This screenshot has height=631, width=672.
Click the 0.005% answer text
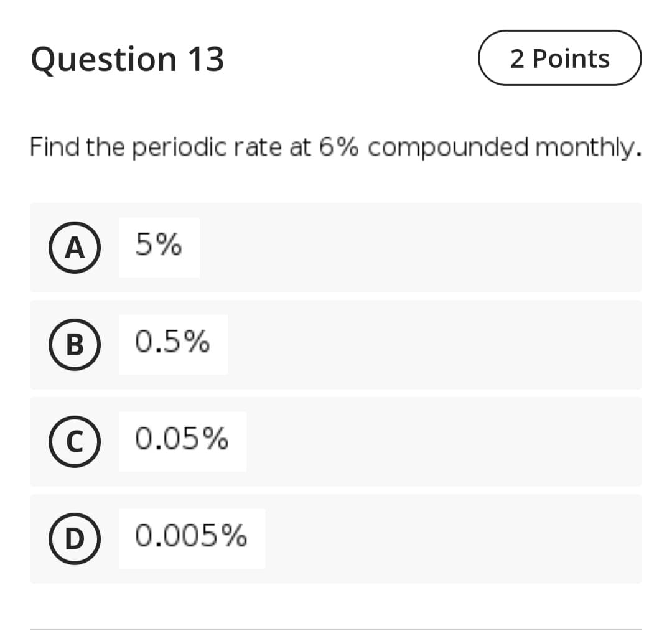pyautogui.click(x=191, y=538)
